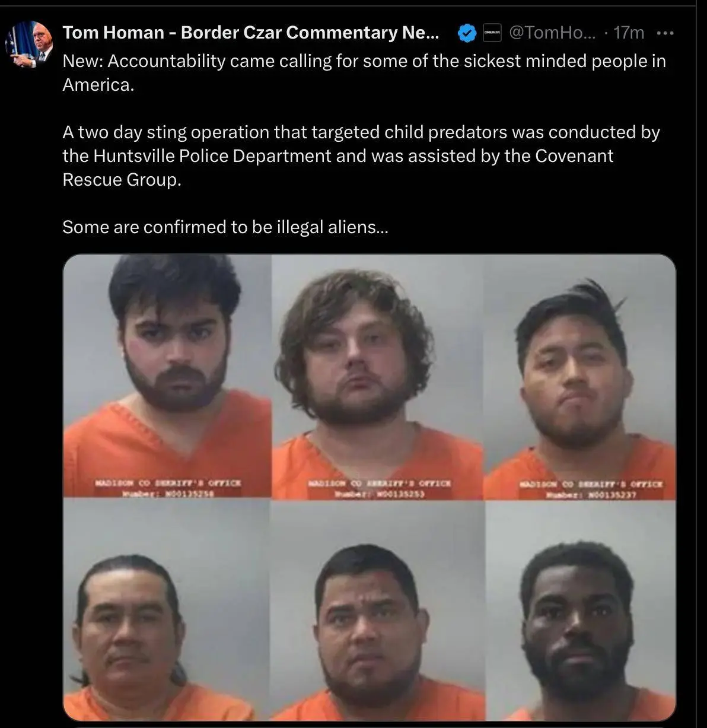Click the small affiliate badge beside the checkmark
The height and width of the screenshot is (728, 707).
[492, 34]
